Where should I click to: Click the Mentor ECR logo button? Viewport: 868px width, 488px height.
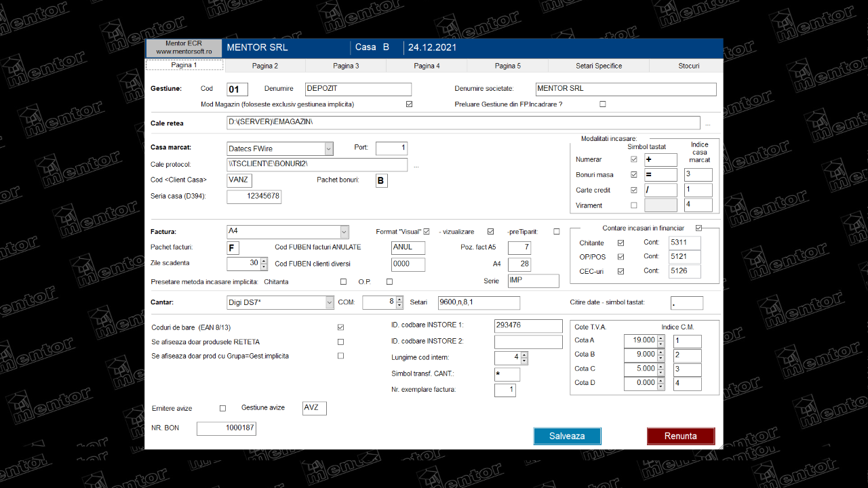184,47
